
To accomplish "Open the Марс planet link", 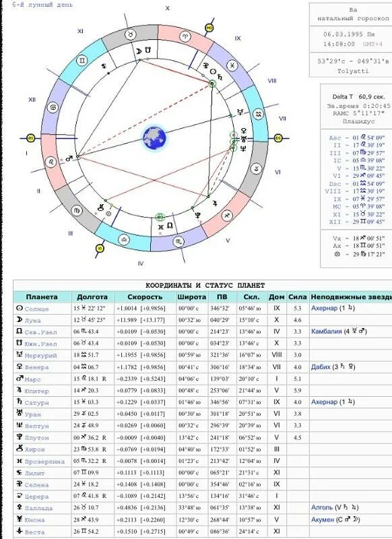I will [32, 379].
